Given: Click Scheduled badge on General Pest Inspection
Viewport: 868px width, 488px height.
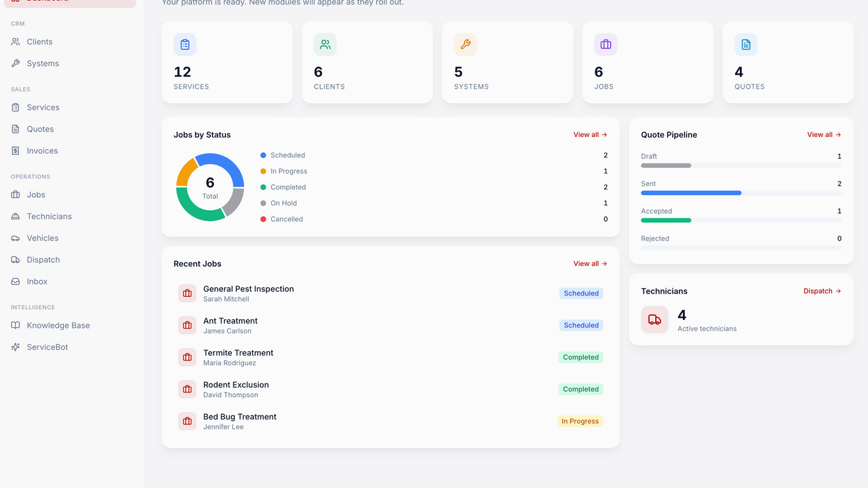Looking at the screenshot, I should pyautogui.click(x=581, y=293).
